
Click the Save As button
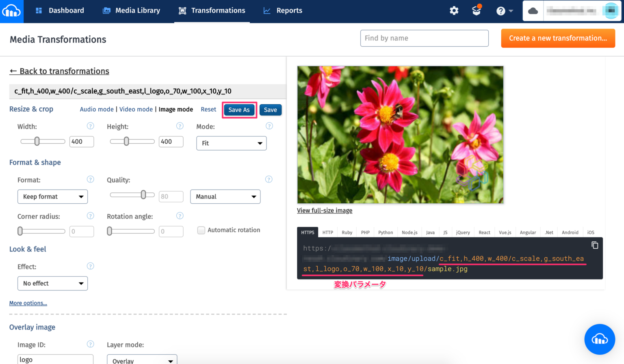pos(239,110)
